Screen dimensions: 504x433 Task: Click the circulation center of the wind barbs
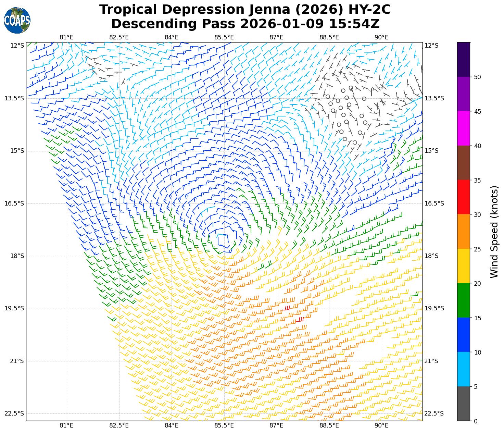[x=224, y=240]
